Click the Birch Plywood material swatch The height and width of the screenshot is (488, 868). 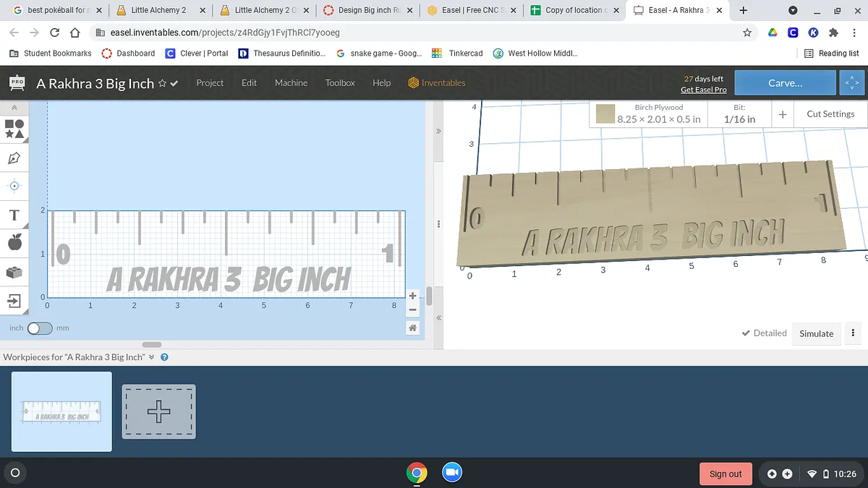[x=605, y=114]
